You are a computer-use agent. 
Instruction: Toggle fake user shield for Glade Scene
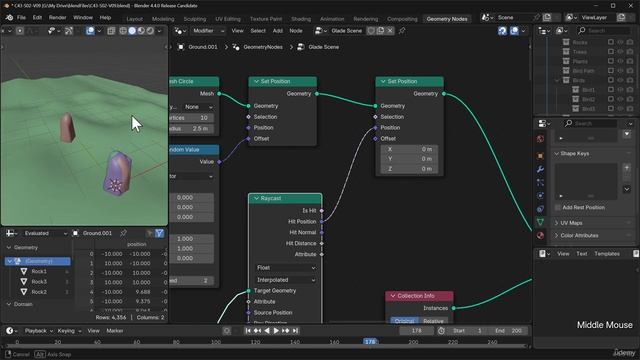point(371,31)
